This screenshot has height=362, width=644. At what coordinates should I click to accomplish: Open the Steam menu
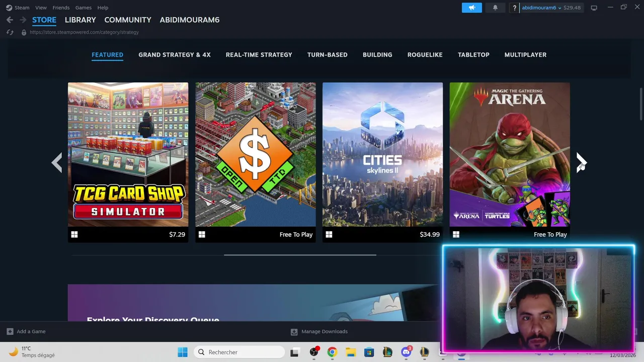pyautogui.click(x=22, y=8)
